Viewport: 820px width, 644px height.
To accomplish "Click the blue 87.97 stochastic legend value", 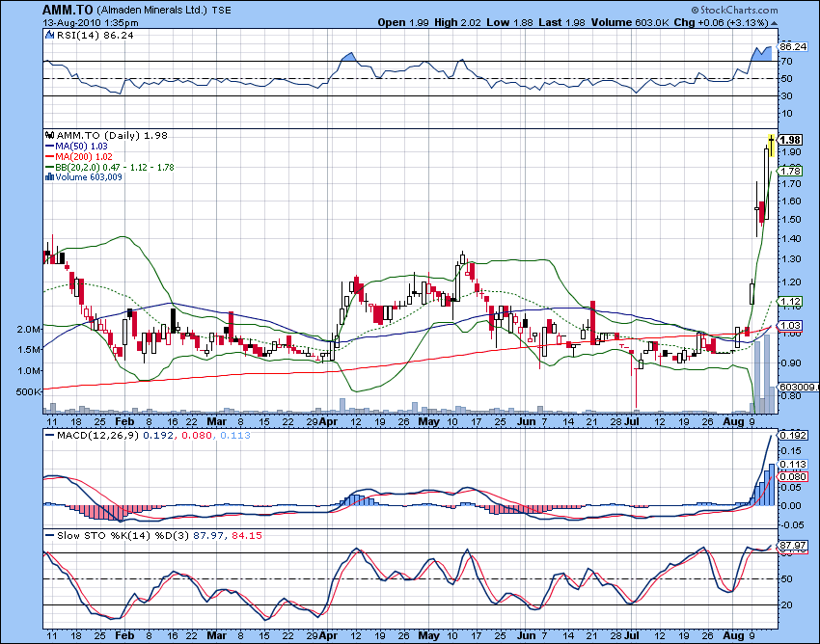I will coord(207,536).
